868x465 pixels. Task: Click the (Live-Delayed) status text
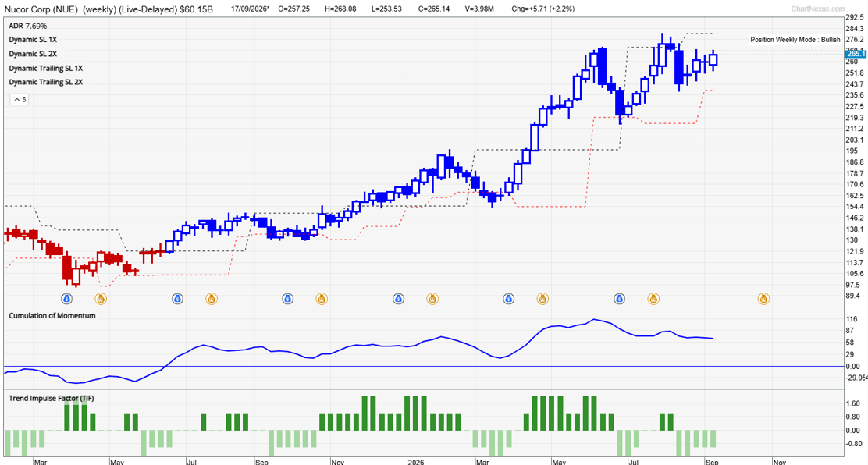pos(146,9)
